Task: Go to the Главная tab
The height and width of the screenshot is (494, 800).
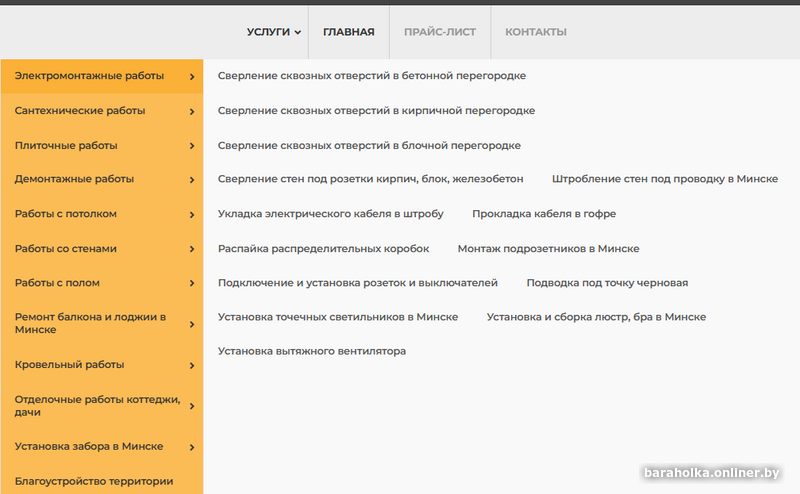Action: pyautogui.click(x=348, y=32)
